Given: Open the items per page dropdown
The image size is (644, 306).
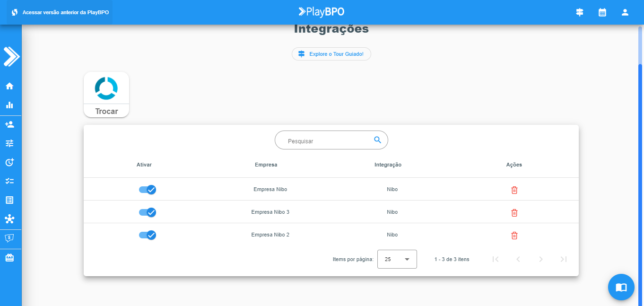Looking at the screenshot, I should [397, 259].
